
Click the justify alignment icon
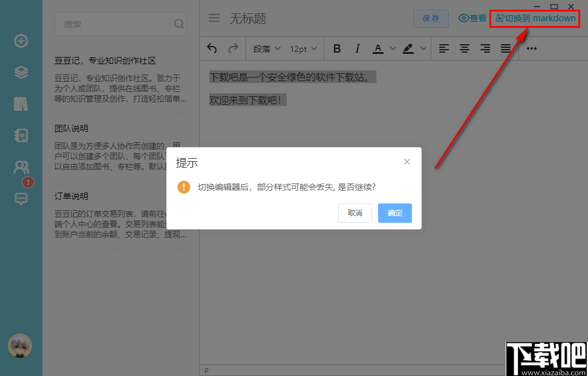[505, 48]
